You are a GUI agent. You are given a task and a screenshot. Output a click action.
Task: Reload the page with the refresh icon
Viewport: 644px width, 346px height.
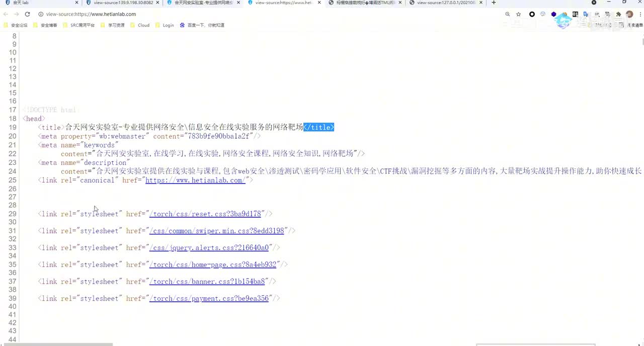click(27, 14)
